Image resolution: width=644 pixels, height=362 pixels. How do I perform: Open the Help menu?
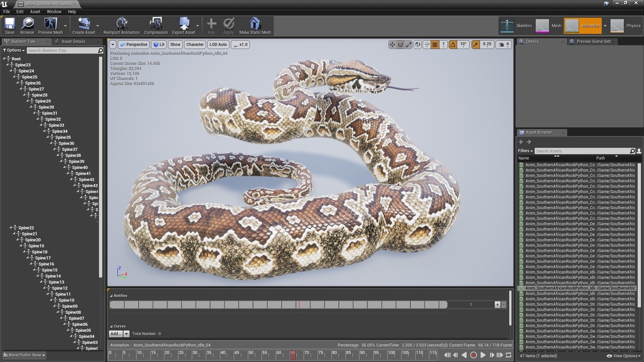[x=72, y=12]
